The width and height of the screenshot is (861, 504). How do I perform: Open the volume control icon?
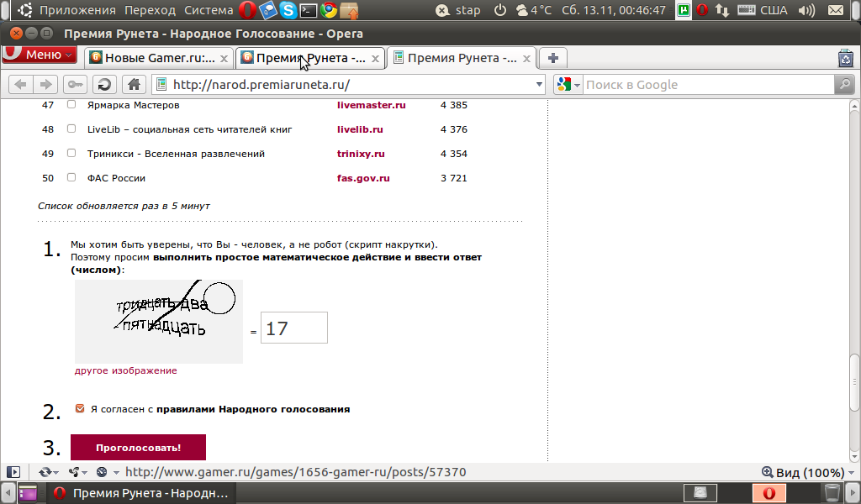[x=806, y=10]
